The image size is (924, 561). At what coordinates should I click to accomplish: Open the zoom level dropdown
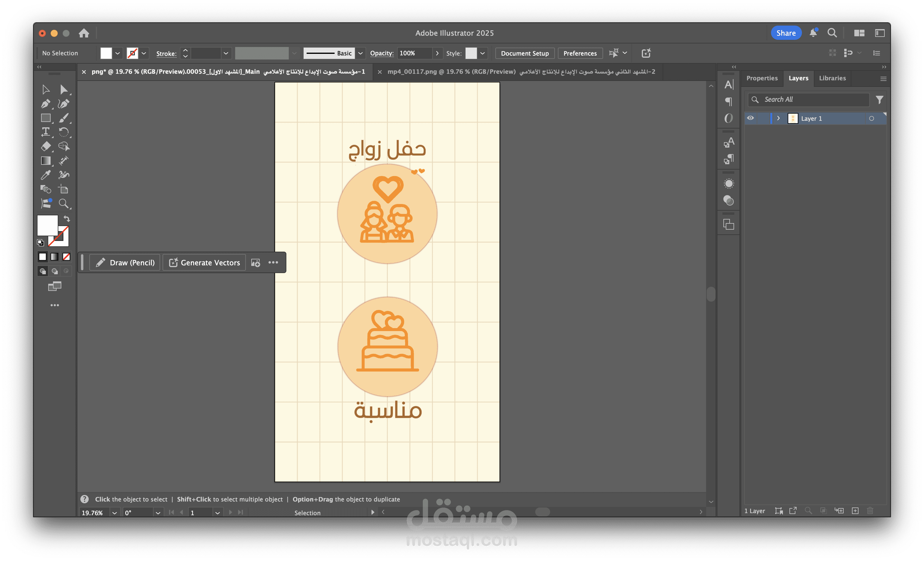click(114, 513)
